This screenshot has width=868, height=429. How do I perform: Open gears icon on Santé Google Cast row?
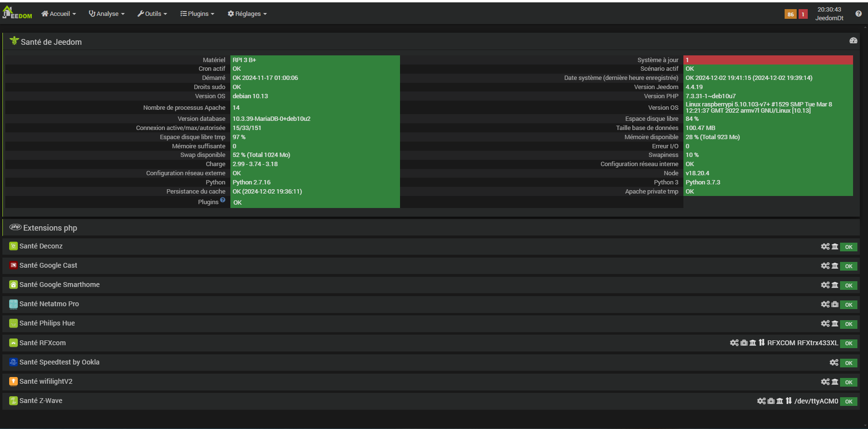825,266
